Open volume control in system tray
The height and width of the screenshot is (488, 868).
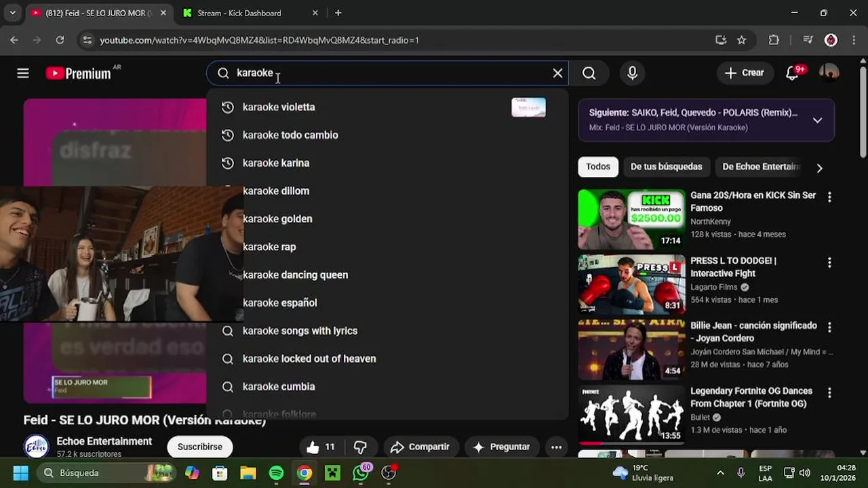(805, 472)
